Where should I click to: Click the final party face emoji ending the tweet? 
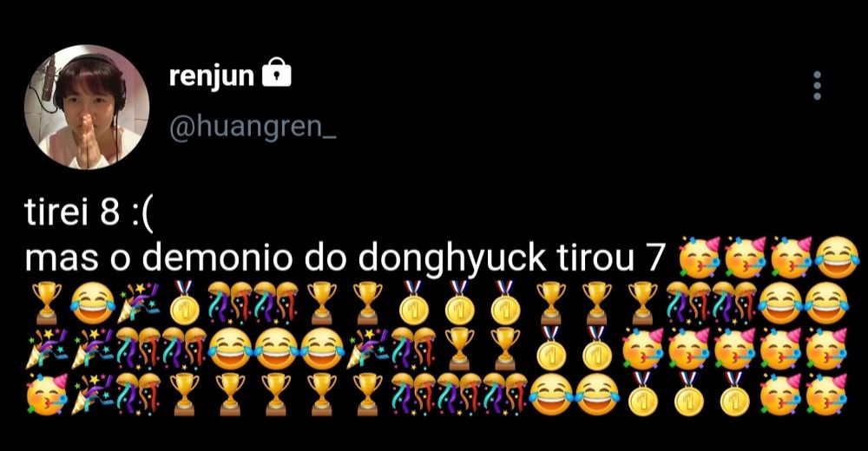coord(826,394)
